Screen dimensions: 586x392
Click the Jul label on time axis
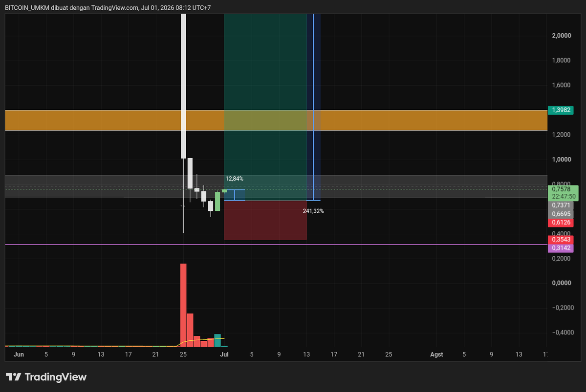click(224, 354)
